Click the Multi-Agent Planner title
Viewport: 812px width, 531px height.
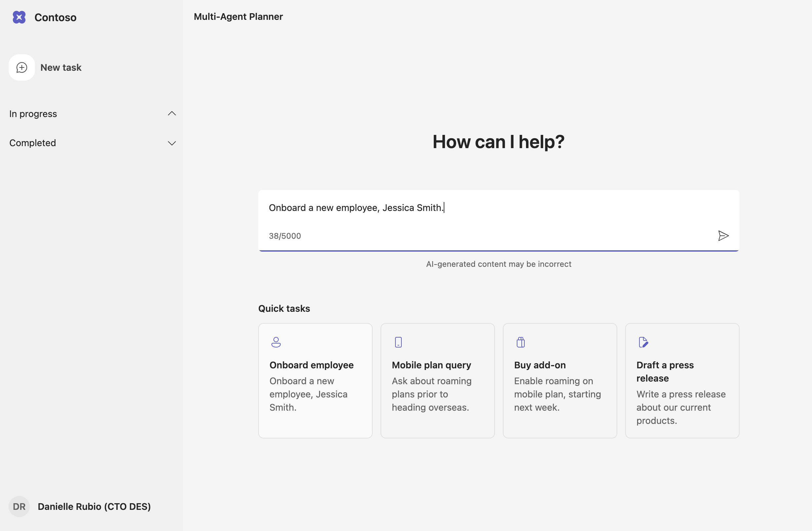238,17
